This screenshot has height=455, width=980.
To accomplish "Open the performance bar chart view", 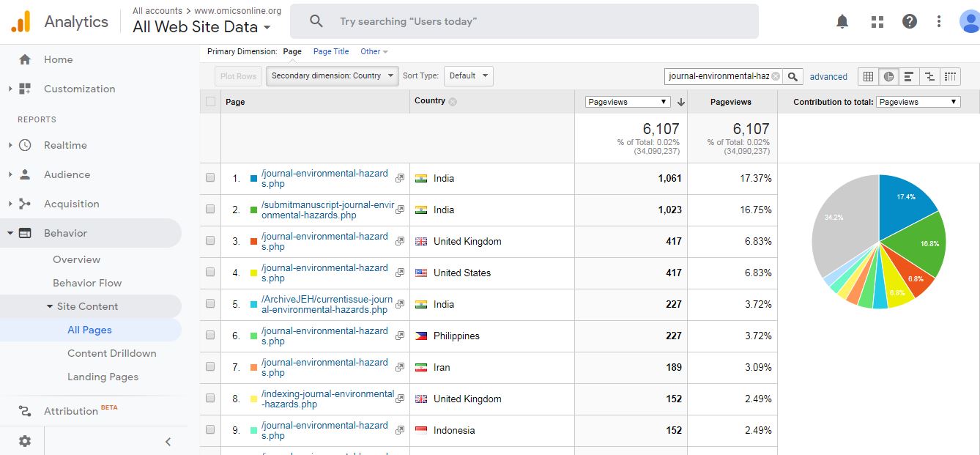I will coord(910,76).
